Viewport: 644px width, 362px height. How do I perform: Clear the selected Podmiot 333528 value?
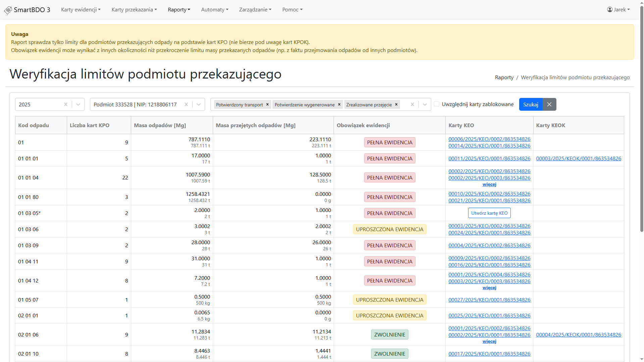click(x=186, y=104)
